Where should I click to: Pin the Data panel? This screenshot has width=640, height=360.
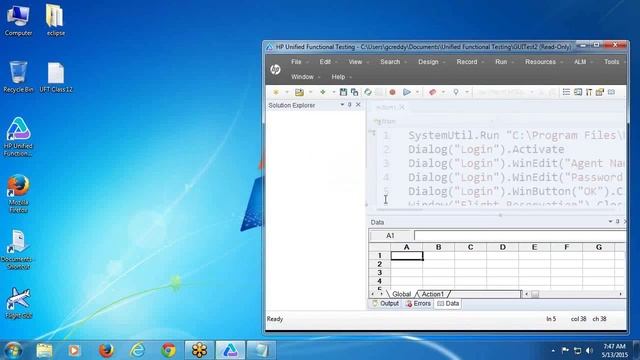tap(617, 222)
